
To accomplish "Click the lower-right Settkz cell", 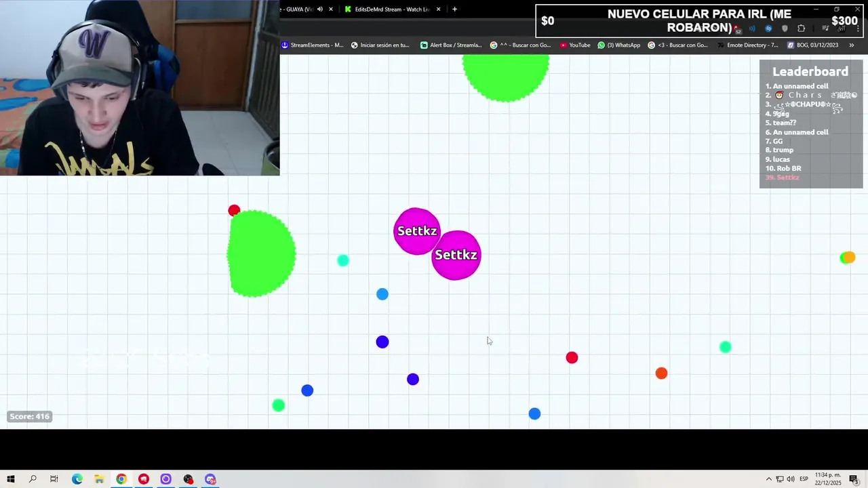I will 456,255.
